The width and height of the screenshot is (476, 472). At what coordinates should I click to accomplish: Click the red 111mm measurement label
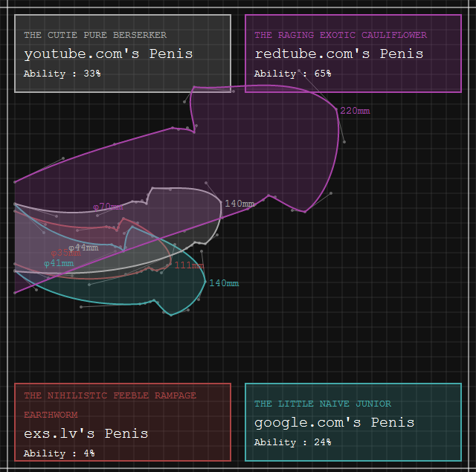pyautogui.click(x=190, y=265)
